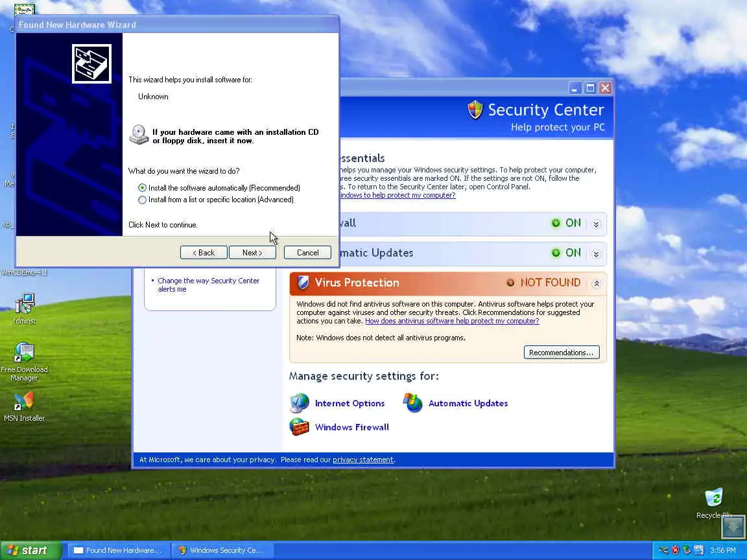Open the Windows start menu
Image resolution: width=747 pixels, height=560 pixels.
pos(31,550)
